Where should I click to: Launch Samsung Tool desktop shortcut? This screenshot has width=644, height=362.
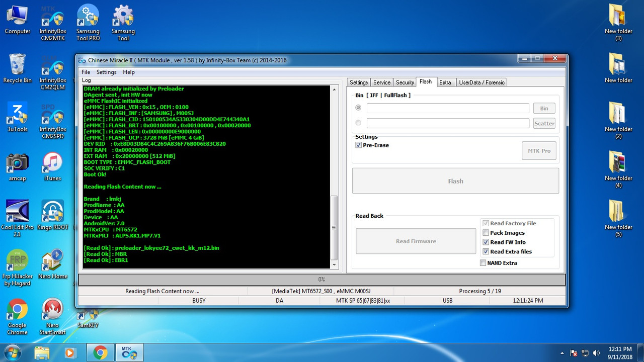click(x=123, y=24)
